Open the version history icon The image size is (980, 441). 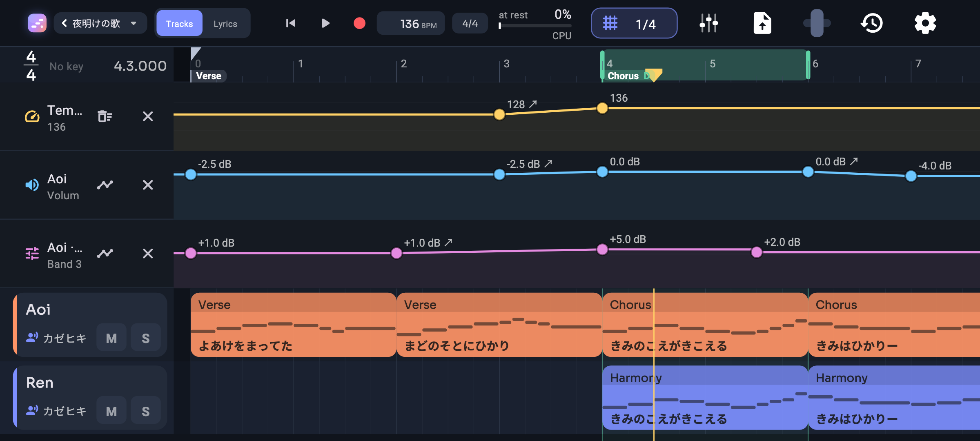[x=872, y=23]
